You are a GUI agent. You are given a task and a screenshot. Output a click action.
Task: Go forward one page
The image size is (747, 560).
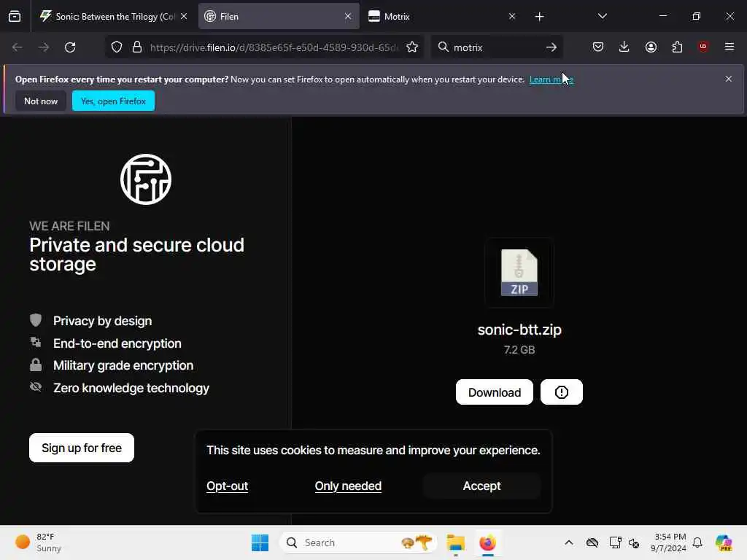coord(43,47)
